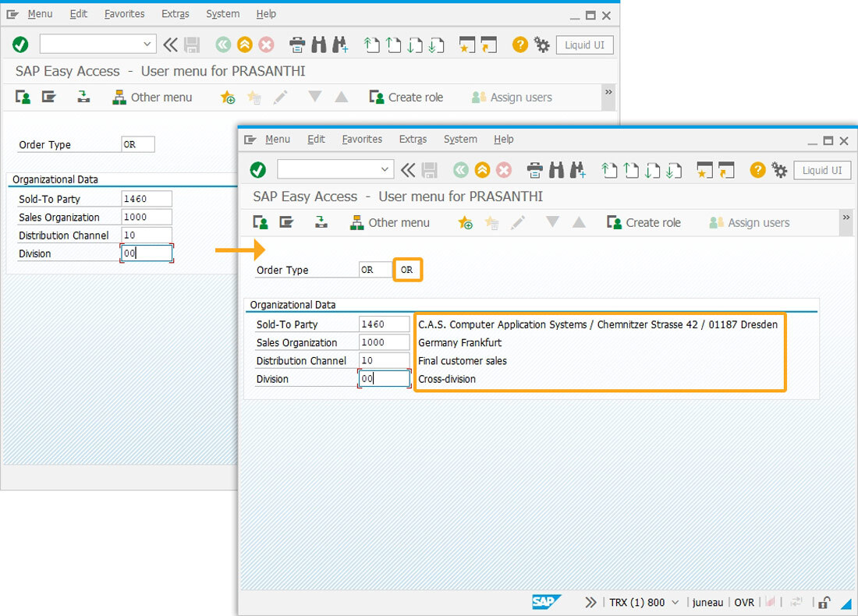858x616 pixels.
Task: Open the System menu in front window
Action: point(460,139)
